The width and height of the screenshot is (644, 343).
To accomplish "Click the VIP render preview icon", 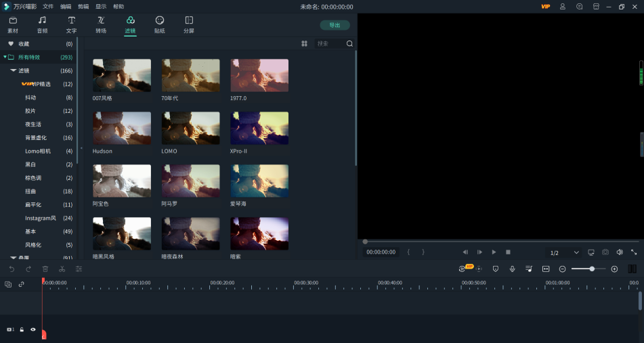I will [463, 269].
